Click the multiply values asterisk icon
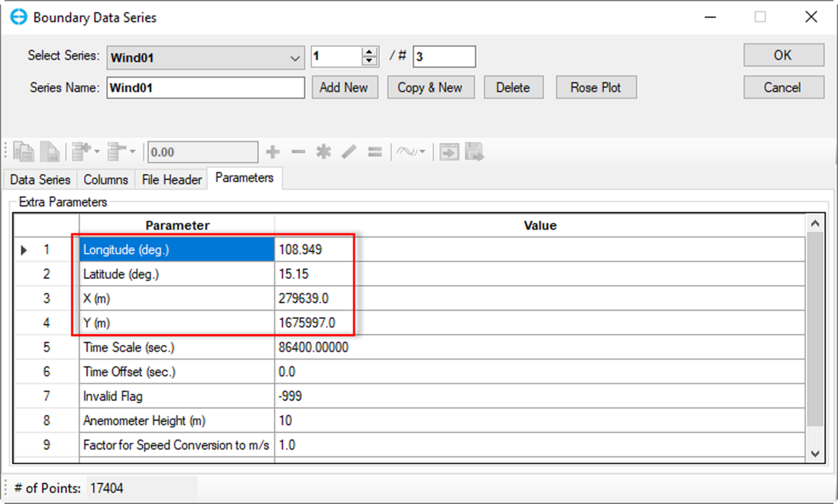 tap(323, 152)
